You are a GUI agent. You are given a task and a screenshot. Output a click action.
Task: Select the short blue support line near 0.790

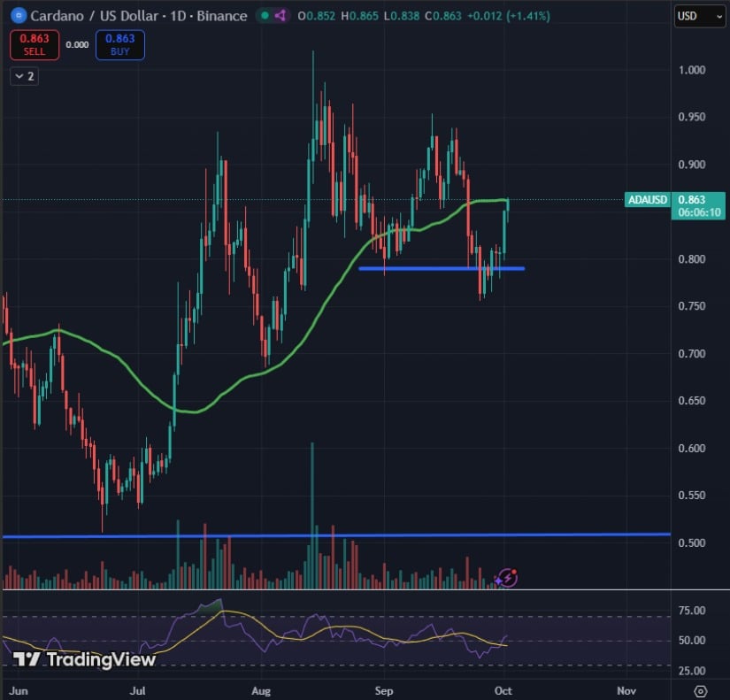[441, 268]
